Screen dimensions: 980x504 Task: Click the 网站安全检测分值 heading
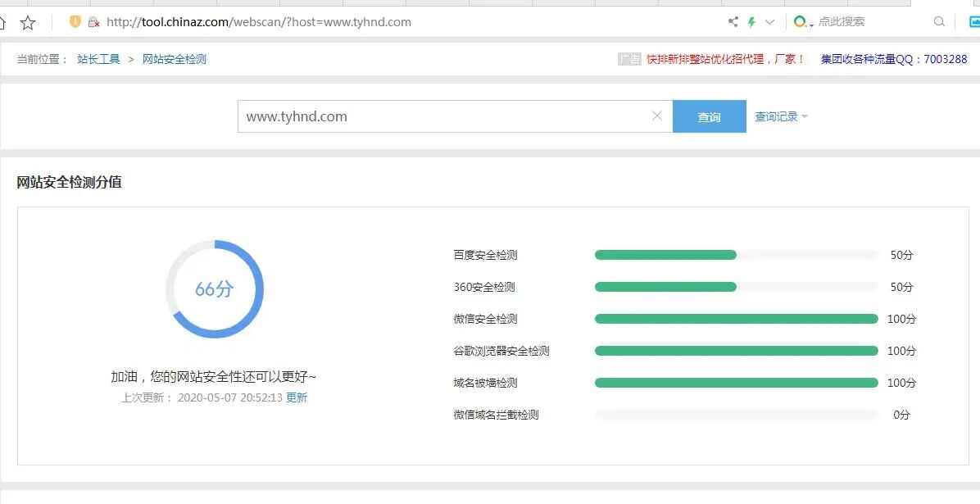70,183
